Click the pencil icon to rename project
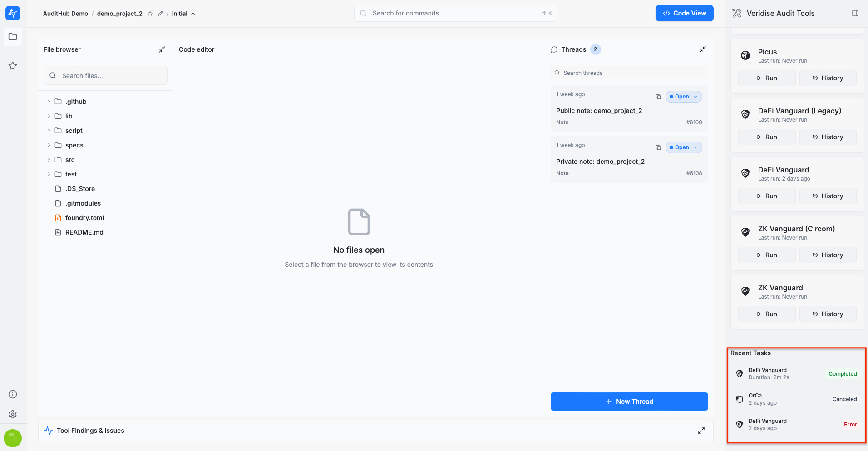This screenshot has width=868, height=451. [x=160, y=14]
